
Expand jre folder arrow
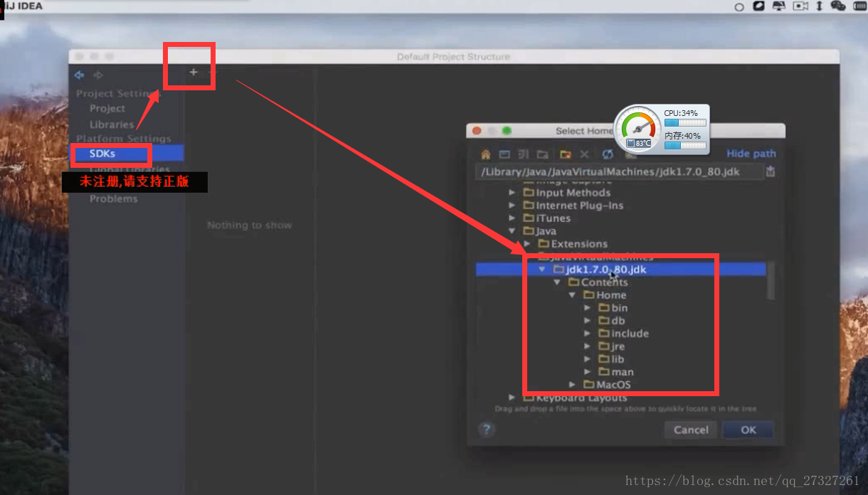coord(587,346)
